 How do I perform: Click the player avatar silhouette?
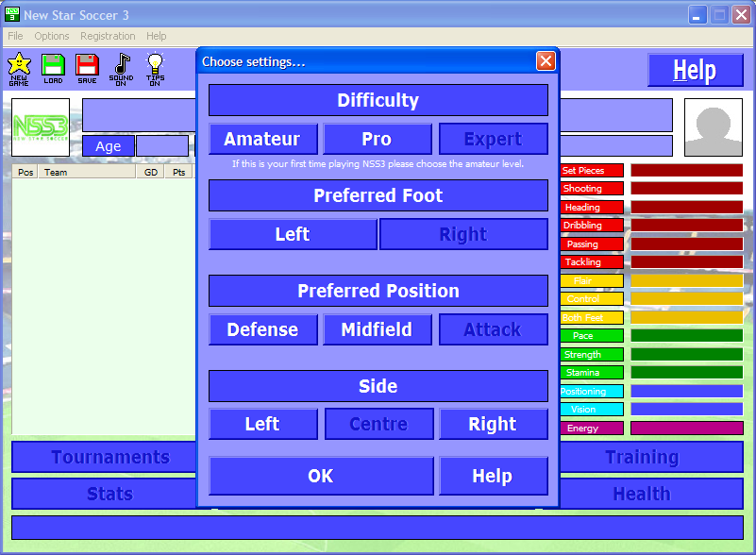(x=713, y=127)
